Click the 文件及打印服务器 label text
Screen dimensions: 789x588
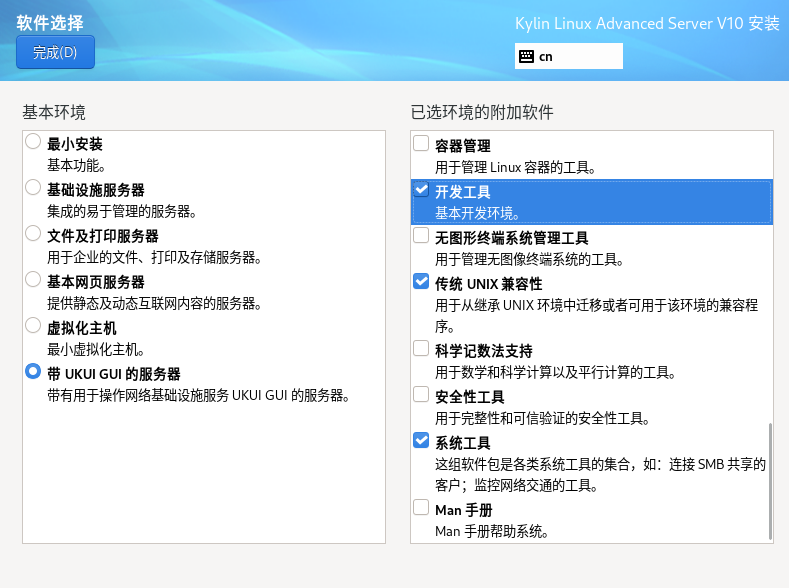pyautogui.click(x=103, y=236)
